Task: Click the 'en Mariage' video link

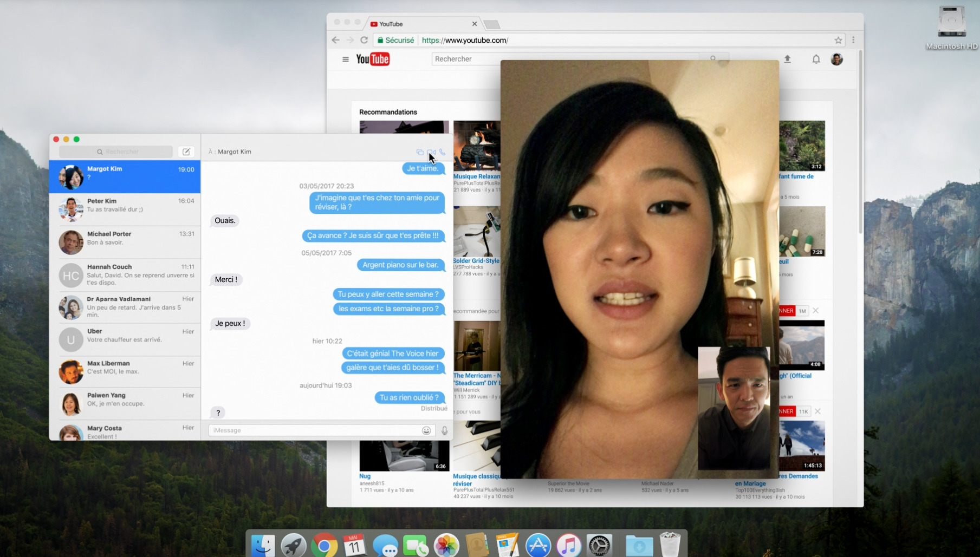Action: click(750, 483)
